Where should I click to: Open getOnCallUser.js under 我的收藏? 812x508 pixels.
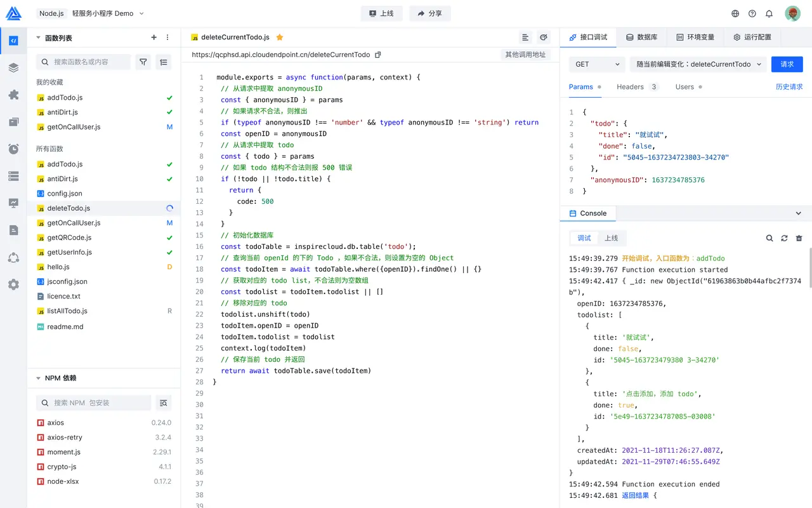(104, 127)
